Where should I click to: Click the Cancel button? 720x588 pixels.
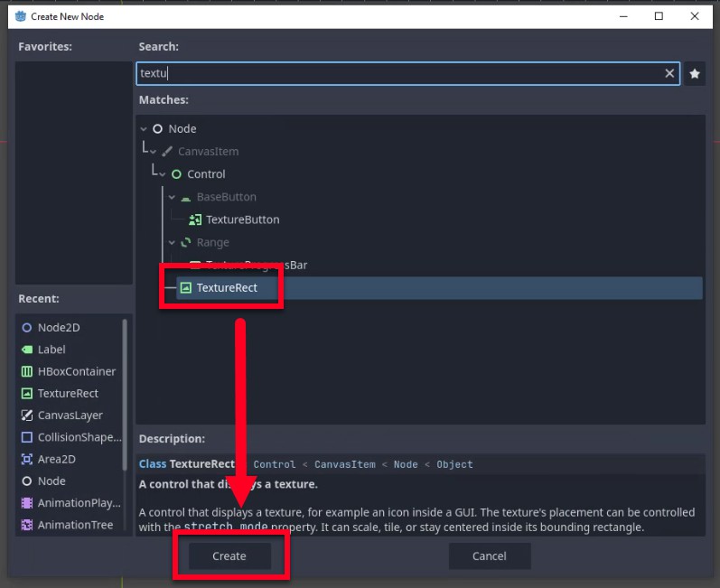490,555
